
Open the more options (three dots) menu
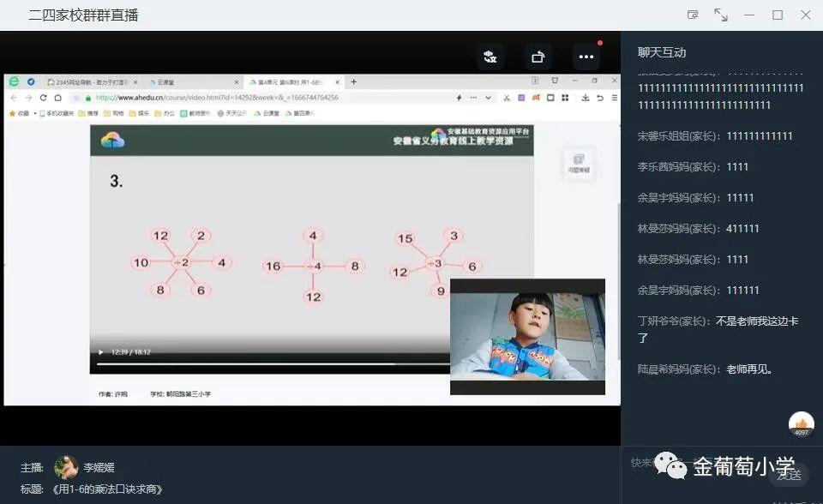tap(586, 57)
